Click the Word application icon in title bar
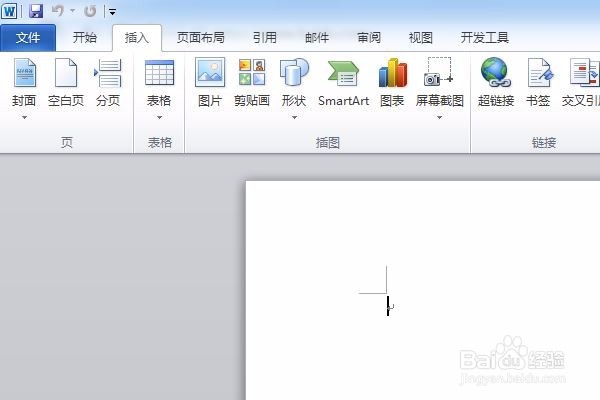600x400 pixels. [9, 10]
